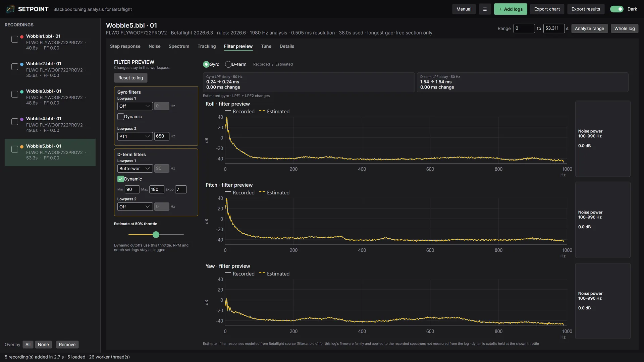Image resolution: width=644 pixels, height=362 pixels.
Task: Open Gyro Lowpass 2 PT1 dropdown
Action: [x=135, y=136]
